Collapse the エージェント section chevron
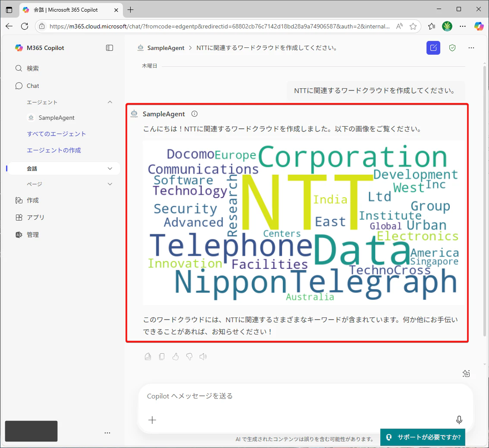 pyautogui.click(x=110, y=102)
